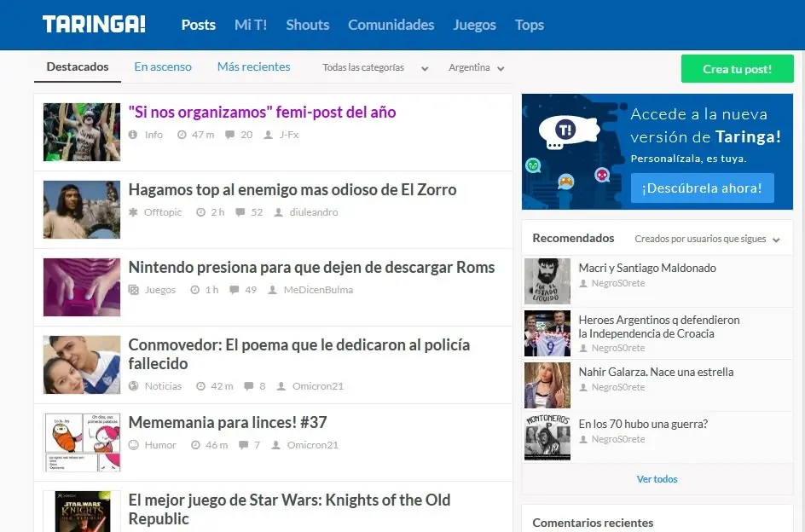Click the user icon in Mememania row
The image size is (805, 532).
[x=275, y=445]
